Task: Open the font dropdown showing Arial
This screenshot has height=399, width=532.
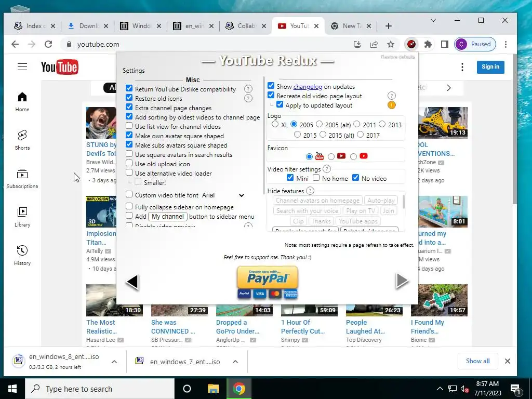Action: tap(223, 195)
